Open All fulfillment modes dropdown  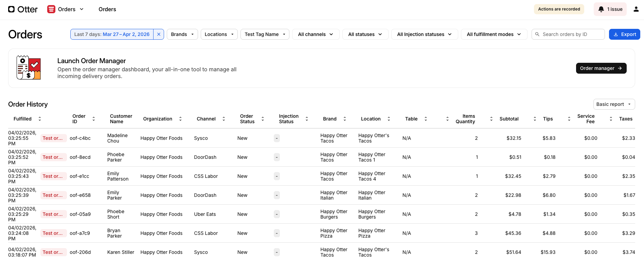[x=494, y=34]
